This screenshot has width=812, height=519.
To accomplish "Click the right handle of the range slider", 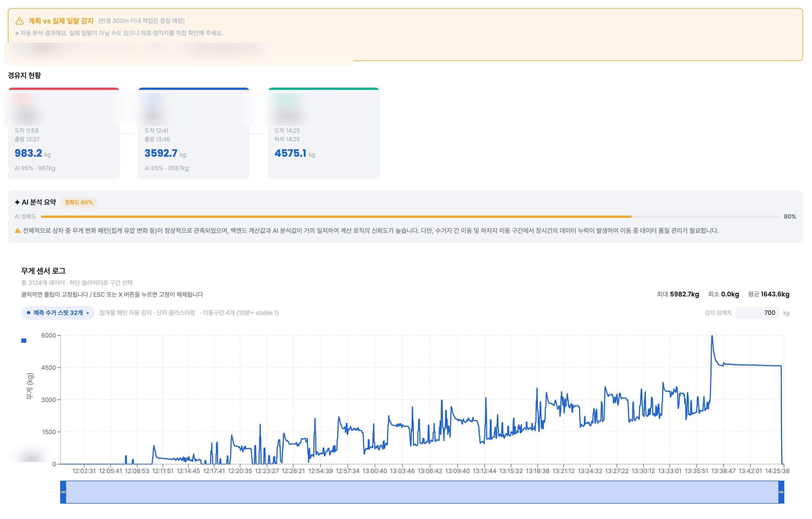I will (x=781, y=492).
